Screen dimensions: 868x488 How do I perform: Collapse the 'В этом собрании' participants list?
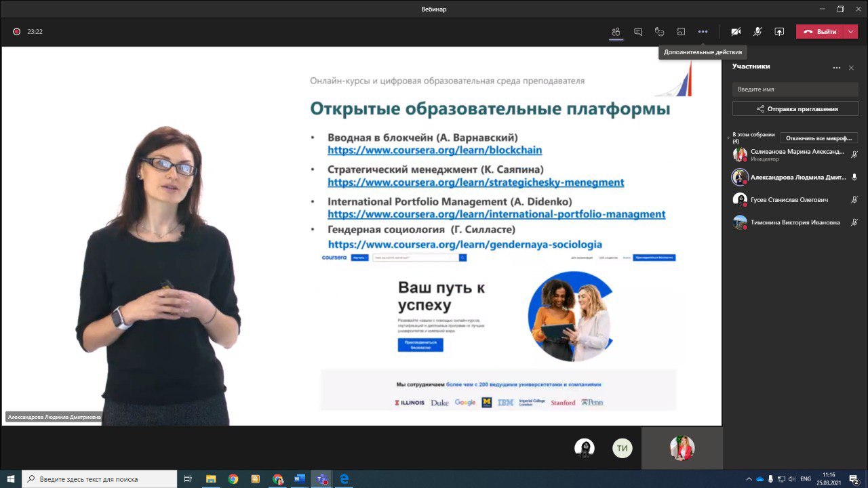click(x=728, y=138)
